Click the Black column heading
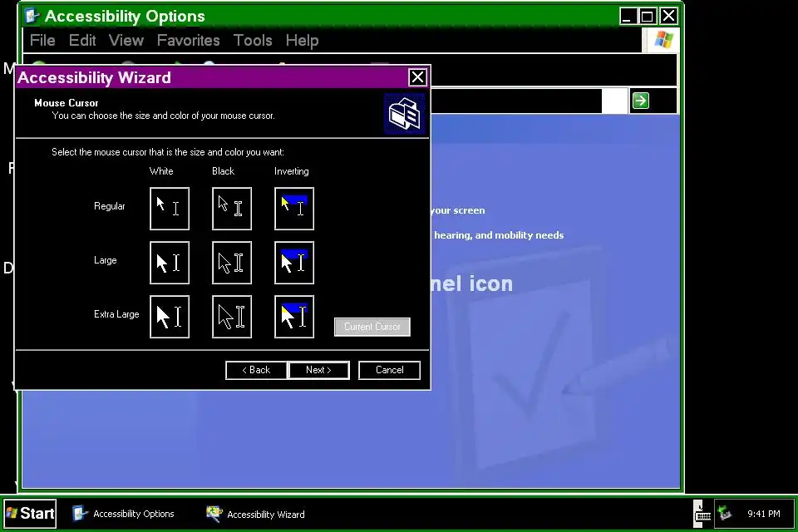Image resolution: width=798 pixels, height=532 pixels. [223, 171]
